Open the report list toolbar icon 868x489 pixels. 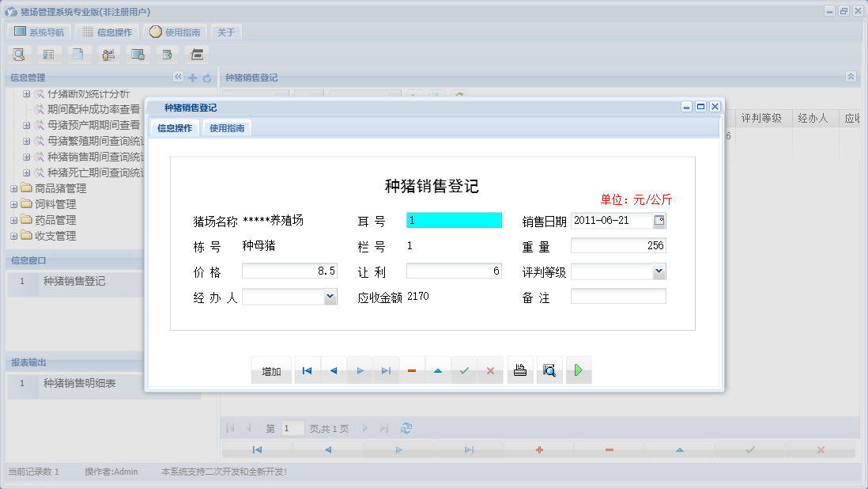coord(48,54)
